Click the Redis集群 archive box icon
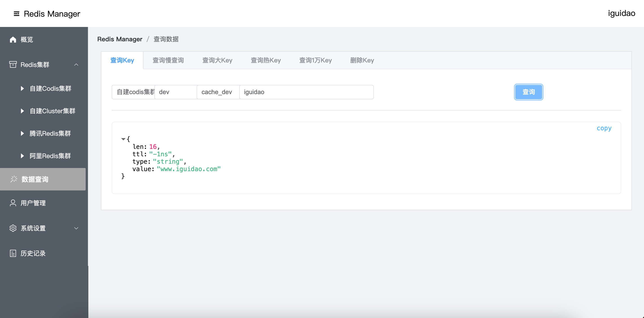This screenshot has height=318, width=644. click(x=13, y=65)
